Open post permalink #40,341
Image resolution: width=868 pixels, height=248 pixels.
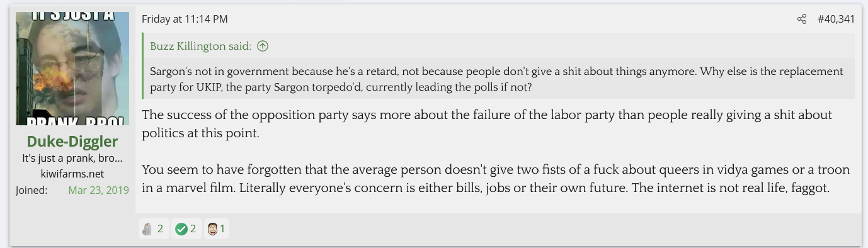(x=836, y=20)
